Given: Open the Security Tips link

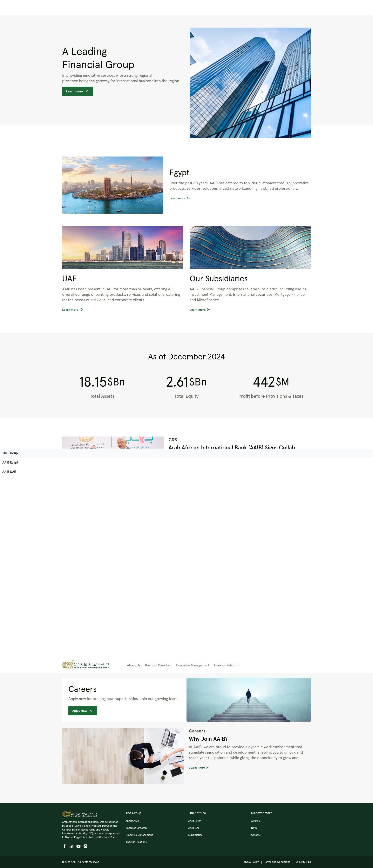Looking at the screenshot, I should pyautogui.click(x=303, y=862).
